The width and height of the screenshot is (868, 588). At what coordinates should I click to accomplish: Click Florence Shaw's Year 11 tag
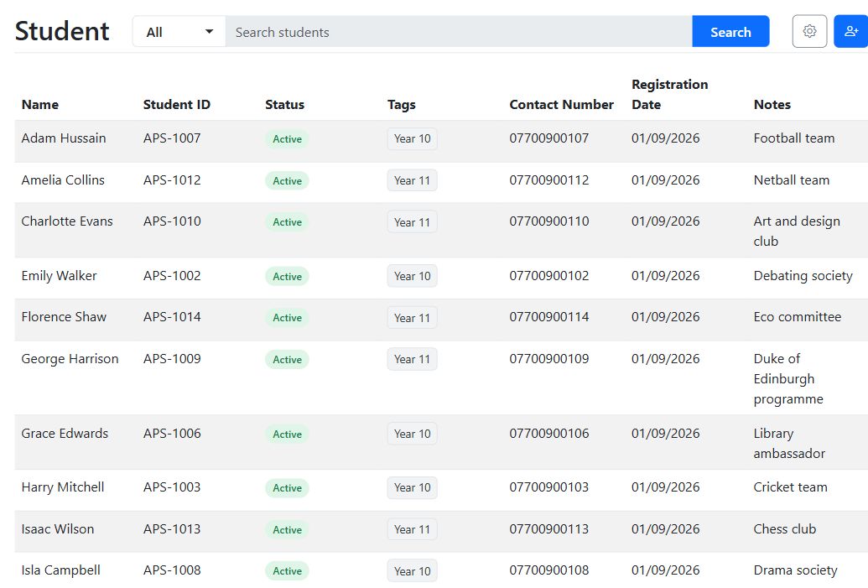point(412,318)
